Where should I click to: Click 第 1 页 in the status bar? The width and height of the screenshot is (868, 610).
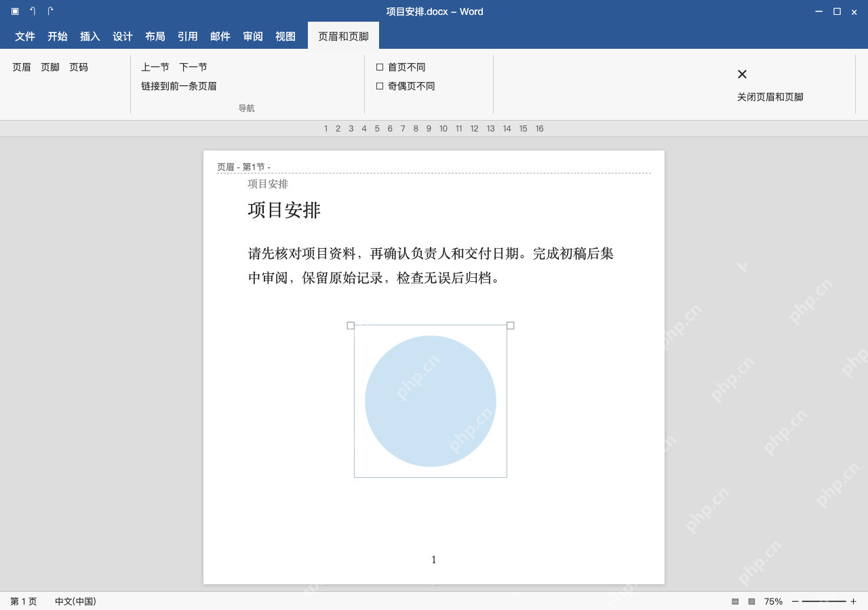24,601
